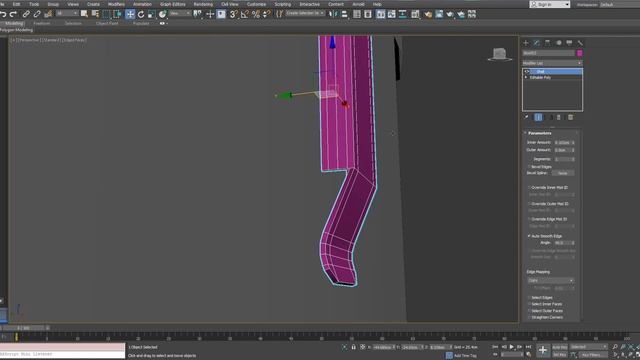Activate the Select and Link tool

[x=26, y=14]
